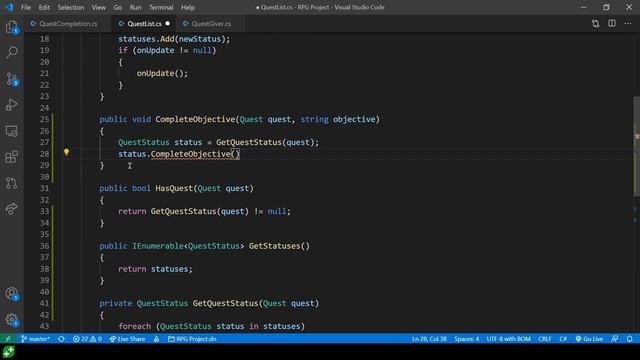Viewport: 640px width, 360px height.
Task: Click the Open Changes compare icon
Action: pyautogui.click(x=596, y=24)
